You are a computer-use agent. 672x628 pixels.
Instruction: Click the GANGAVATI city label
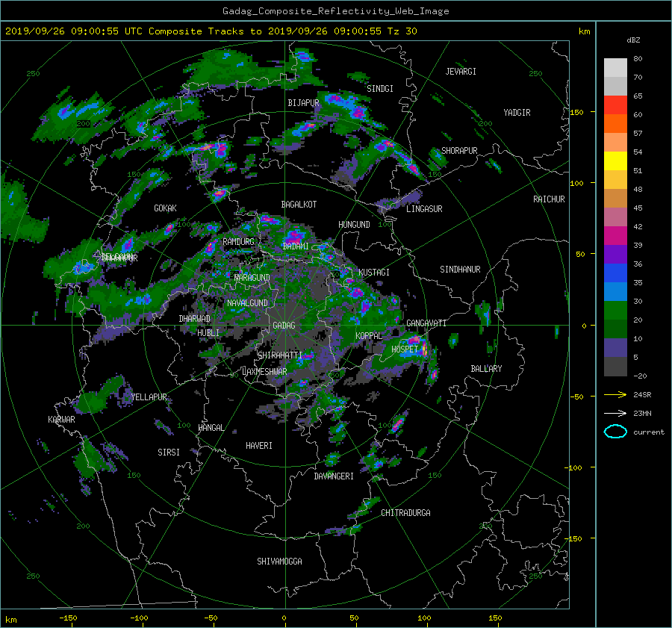coord(426,323)
